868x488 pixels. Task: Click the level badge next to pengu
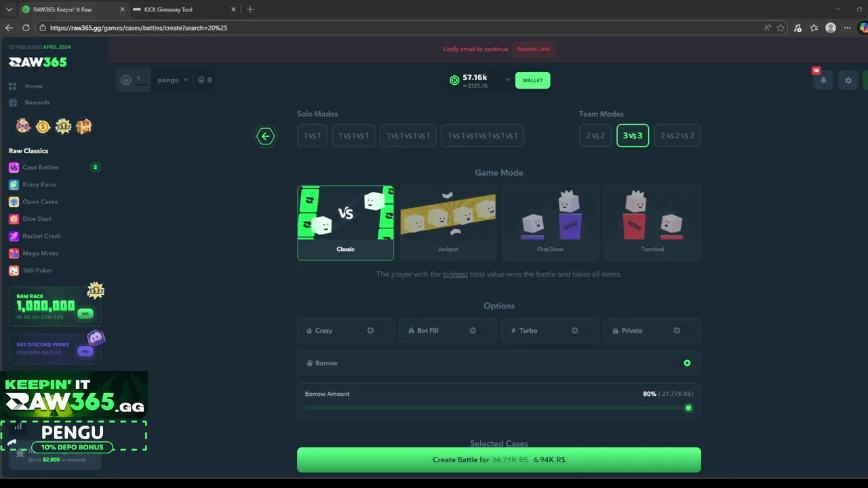[x=126, y=80]
